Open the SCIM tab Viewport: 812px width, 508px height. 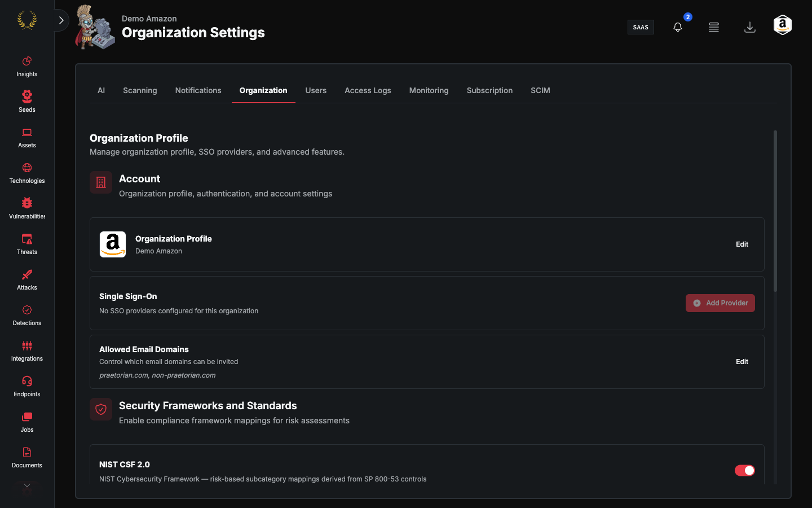click(x=540, y=90)
